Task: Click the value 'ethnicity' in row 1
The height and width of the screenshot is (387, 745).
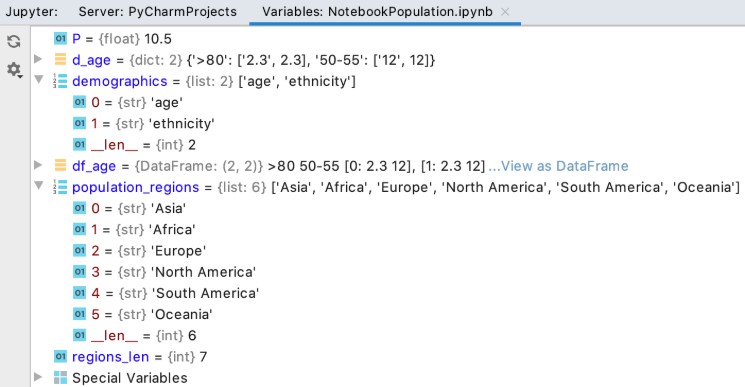Action: point(181,124)
